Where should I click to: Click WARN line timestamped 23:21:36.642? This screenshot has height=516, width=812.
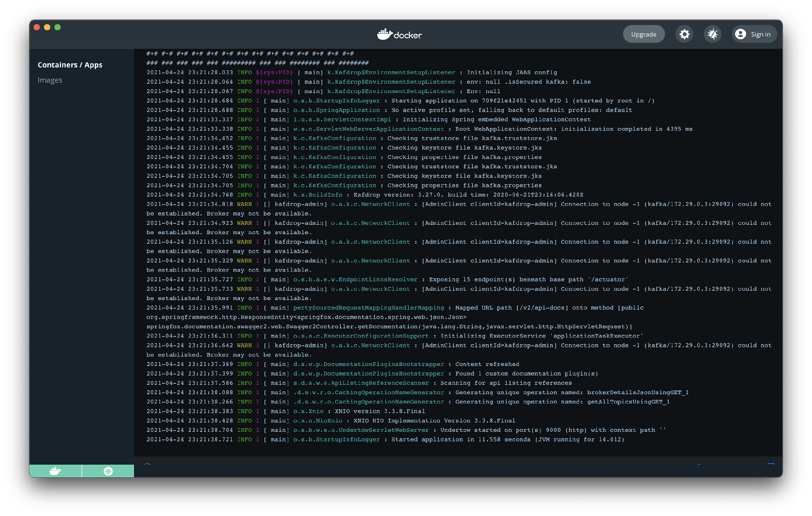459,350
